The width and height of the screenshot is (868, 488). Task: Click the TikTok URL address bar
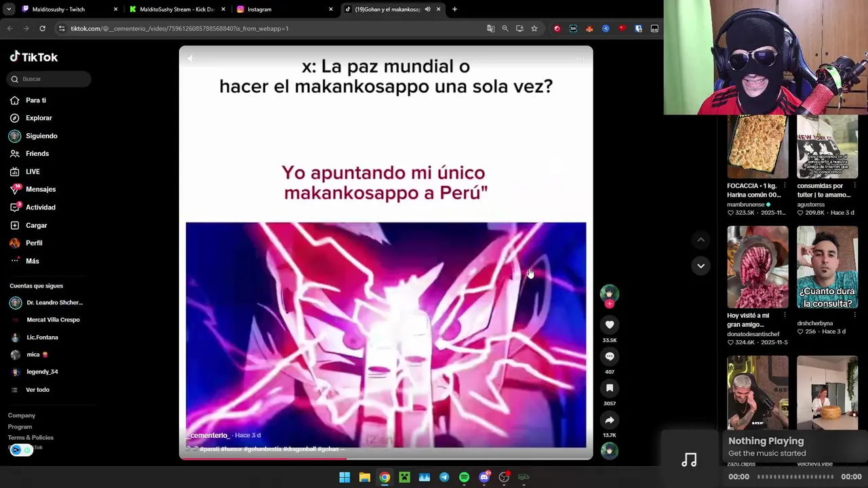point(271,28)
